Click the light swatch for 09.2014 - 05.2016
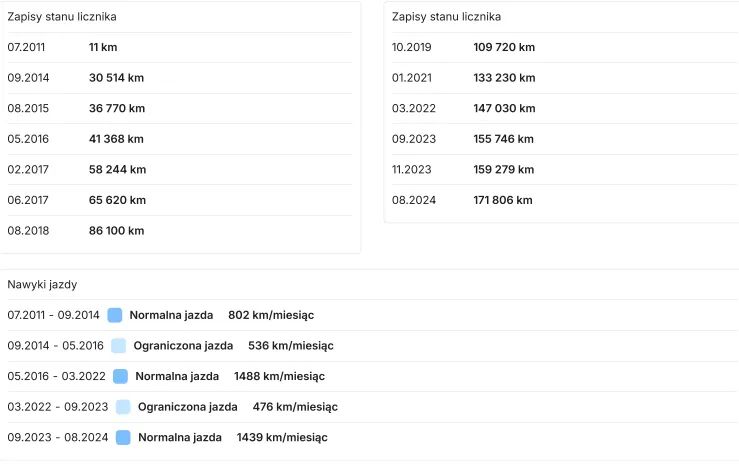This screenshot has width=739, height=473. pos(118,346)
